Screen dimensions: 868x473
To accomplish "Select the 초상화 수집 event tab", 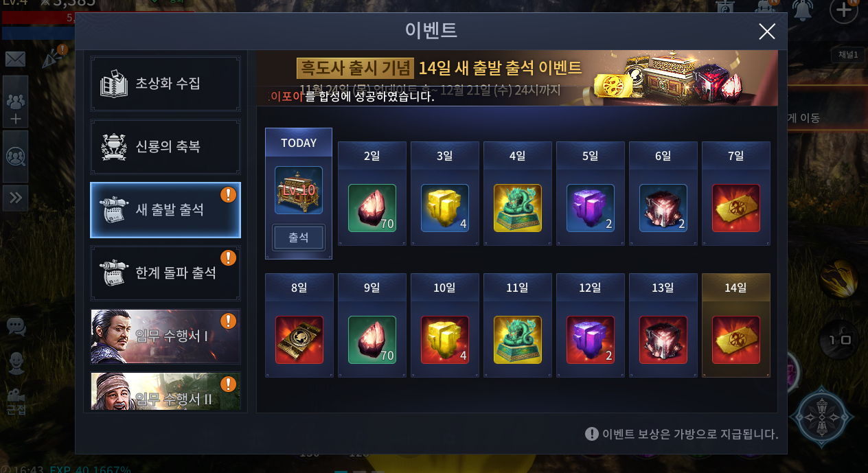I will tap(165, 84).
